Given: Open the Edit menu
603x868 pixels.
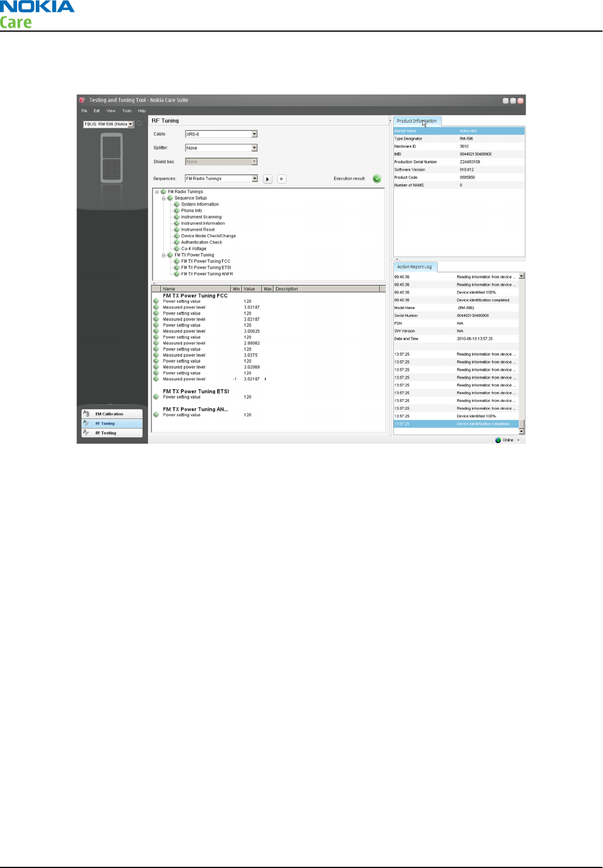Looking at the screenshot, I should coord(97,111).
